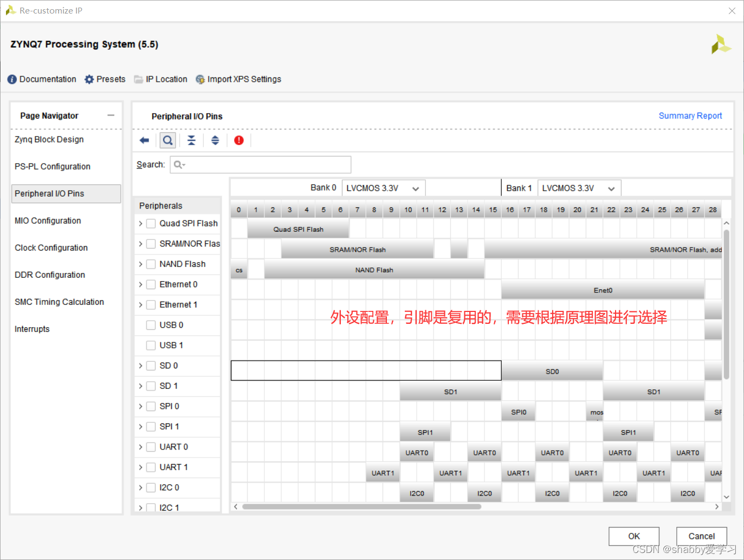Screen dimensions: 744x560
Task: Open Bank 1 voltage dropdown
Action: click(579, 188)
